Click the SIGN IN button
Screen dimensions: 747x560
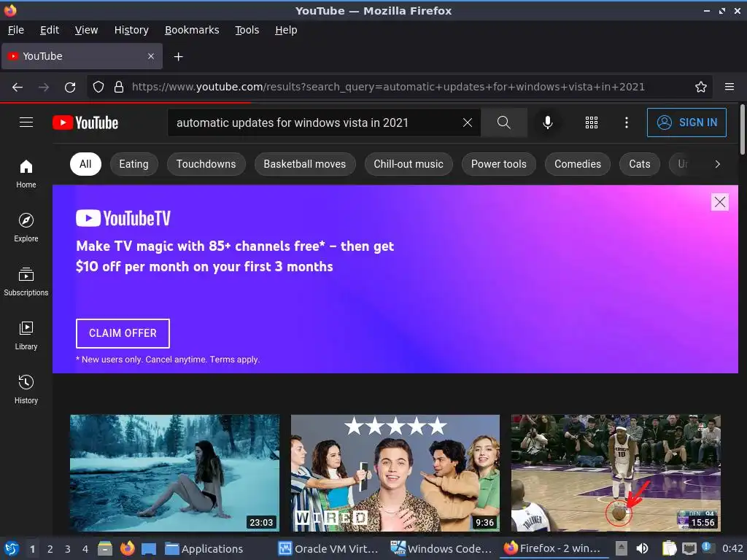(686, 122)
